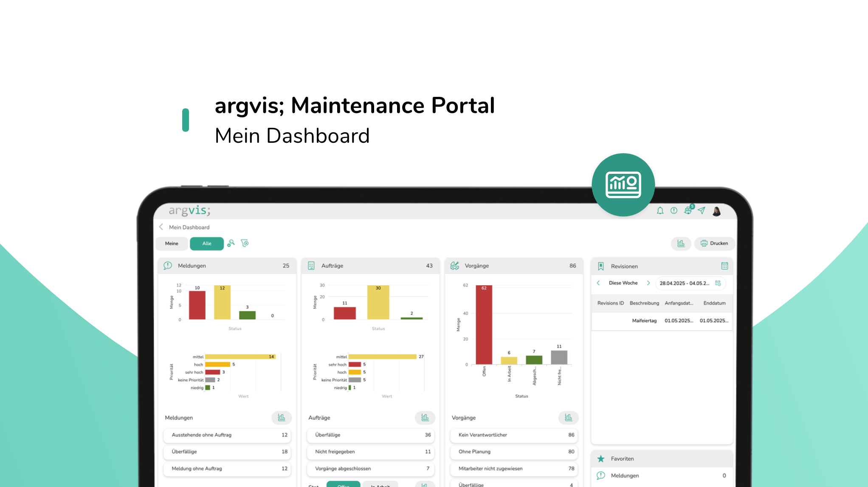
Task: Click the user search icon beside Alle
Action: click(231, 243)
